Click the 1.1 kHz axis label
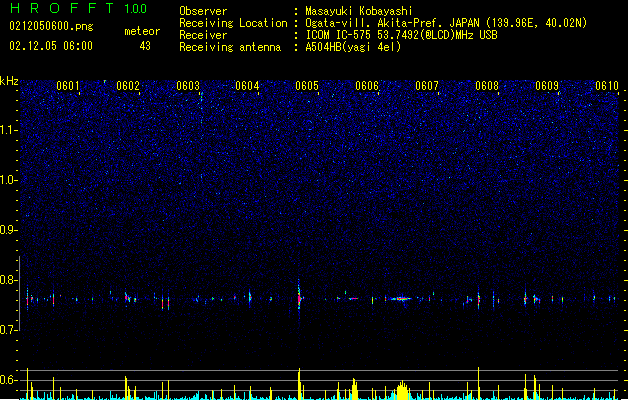 [x=8, y=130]
